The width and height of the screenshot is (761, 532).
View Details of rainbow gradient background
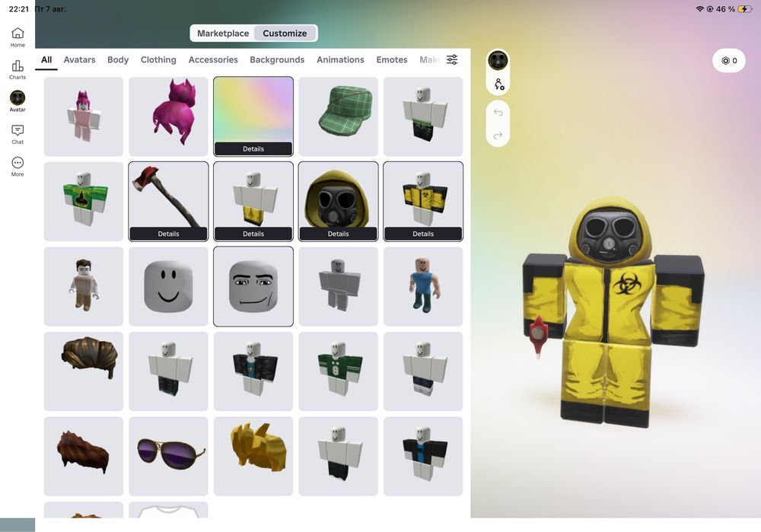pos(253,149)
